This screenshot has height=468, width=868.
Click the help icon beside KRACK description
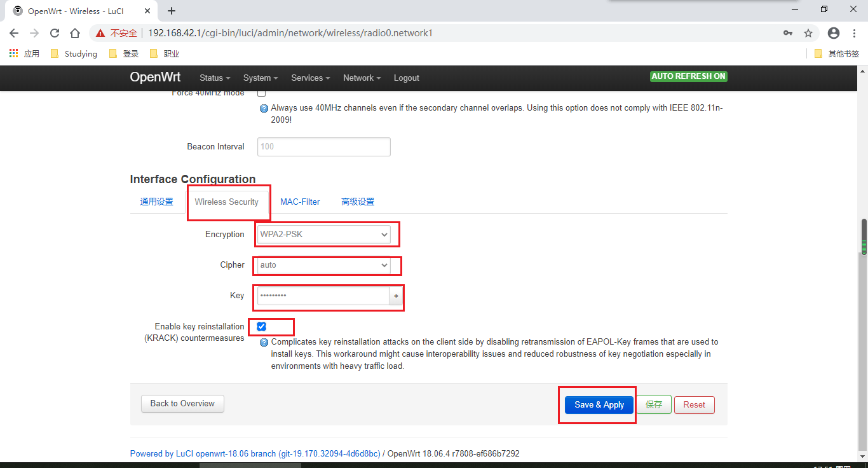[x=264, y=342]
